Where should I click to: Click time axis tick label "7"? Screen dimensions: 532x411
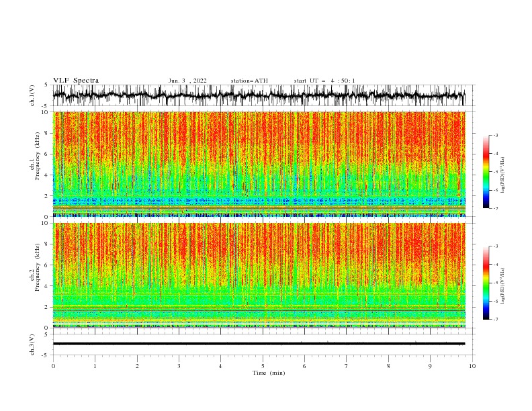[347, 366]
